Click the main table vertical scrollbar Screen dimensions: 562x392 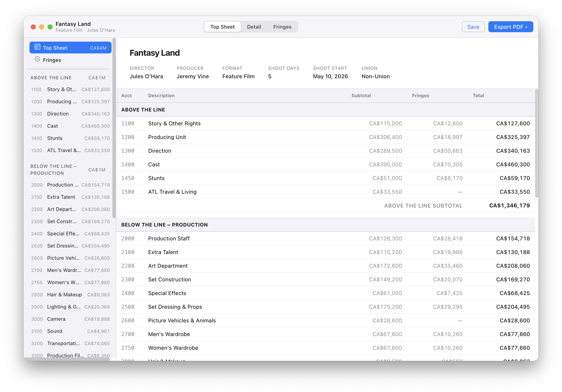point(537,143)
